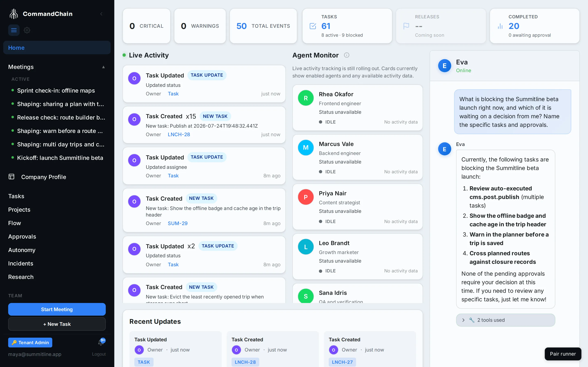This screenshot has height=367, width=588.
Task: Click the Pair runner button
Action: 563,354
